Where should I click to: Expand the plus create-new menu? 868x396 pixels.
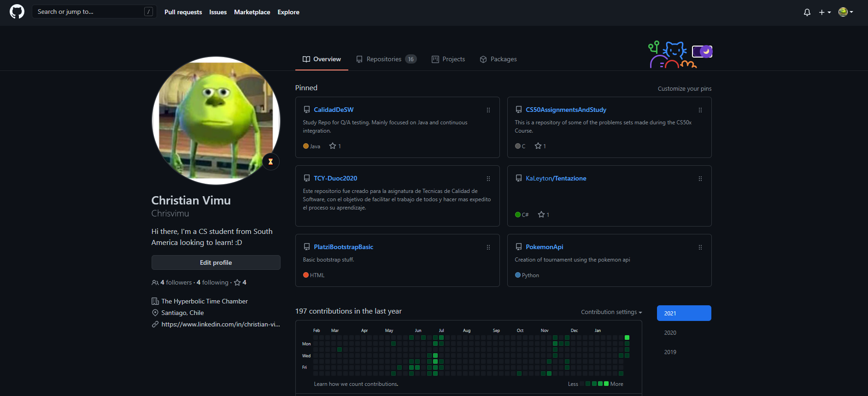coord(825,12)
